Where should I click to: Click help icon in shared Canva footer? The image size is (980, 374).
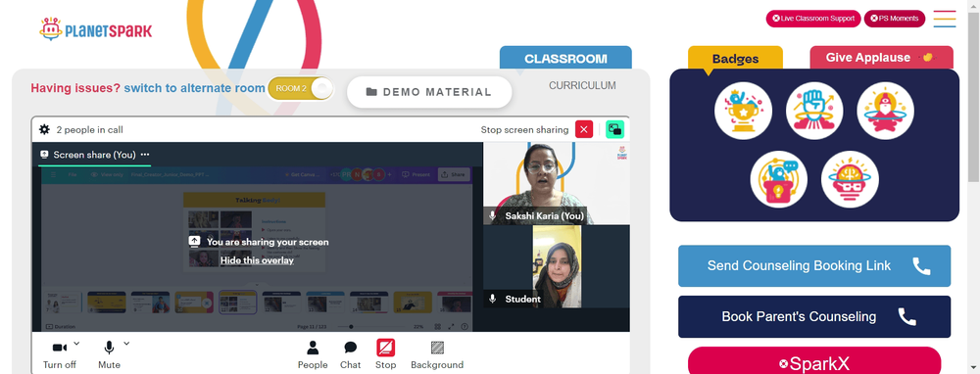coord(465,327)
